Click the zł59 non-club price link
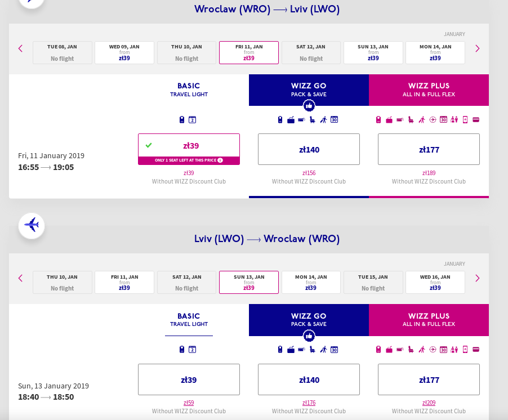Screen dimensions: 508x420 [x=189, y=403]
